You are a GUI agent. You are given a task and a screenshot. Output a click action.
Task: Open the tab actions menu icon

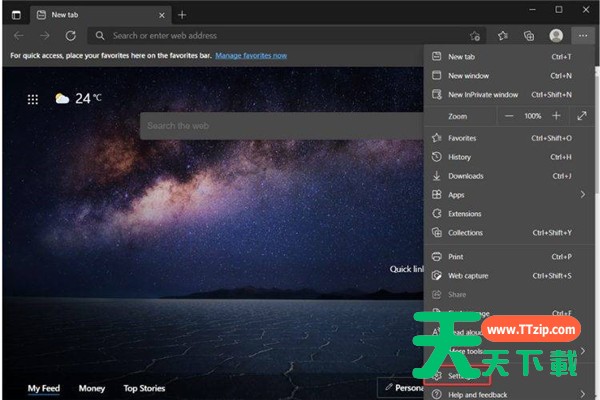click(16, 15)
